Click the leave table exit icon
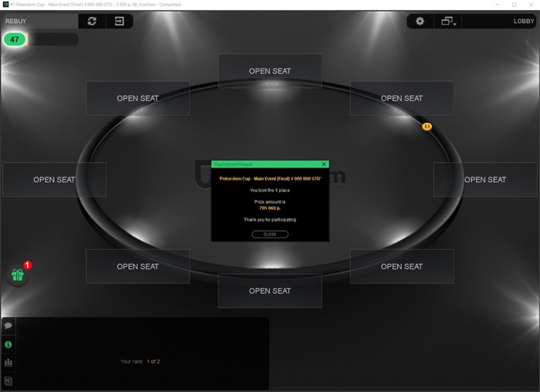The image size is (540, 392). [120, 22]
